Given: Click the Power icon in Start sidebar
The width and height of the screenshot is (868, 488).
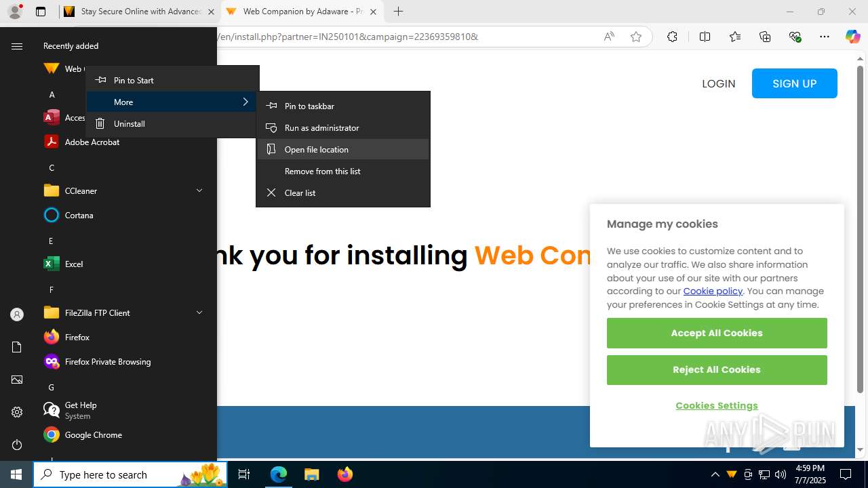Looking at the screenshot, I should point(17,445).
